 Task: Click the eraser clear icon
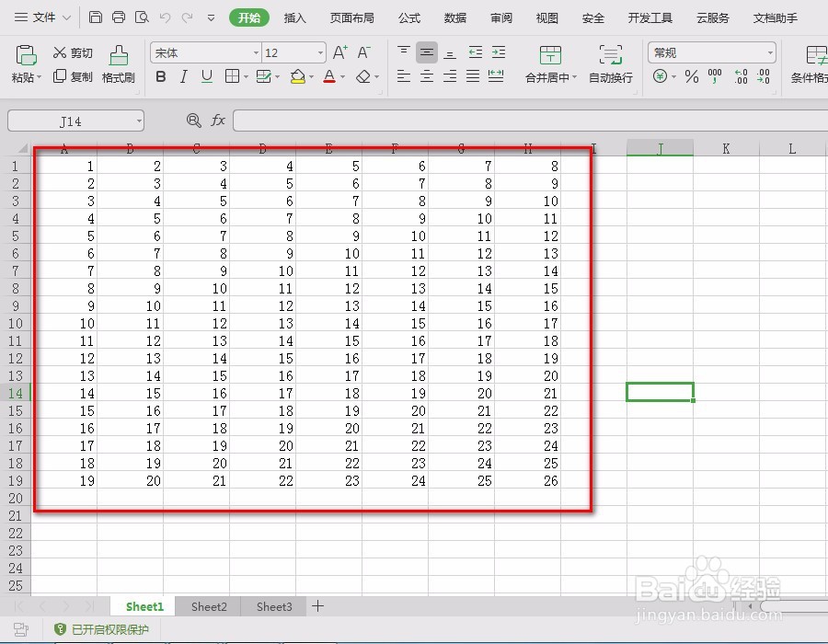coord(363,77)
